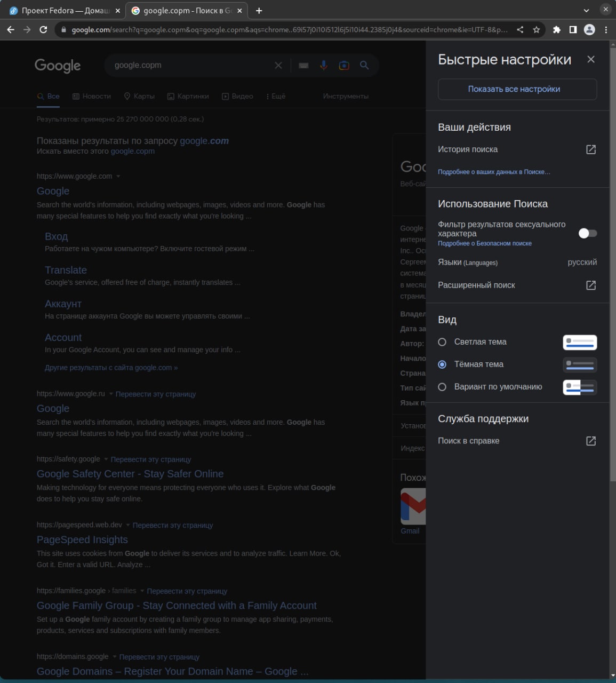Open Расширенный поиск entry

pos(476,285)
